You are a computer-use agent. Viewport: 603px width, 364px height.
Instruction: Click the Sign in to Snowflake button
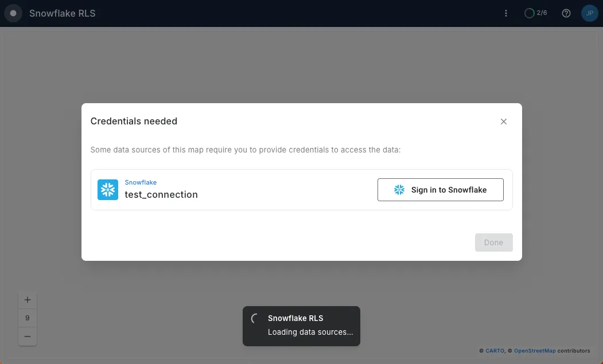(441, 189)
